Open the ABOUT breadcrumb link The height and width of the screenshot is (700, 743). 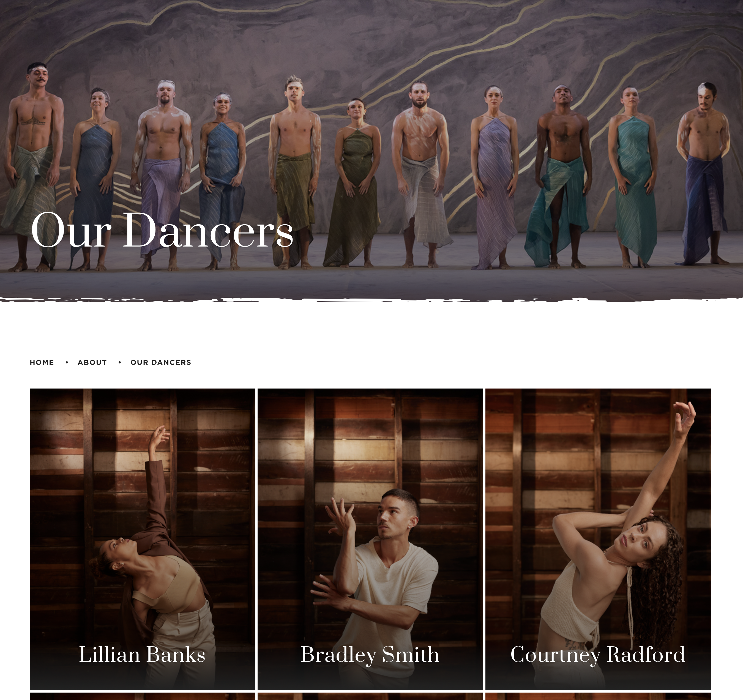click(92, 363)
